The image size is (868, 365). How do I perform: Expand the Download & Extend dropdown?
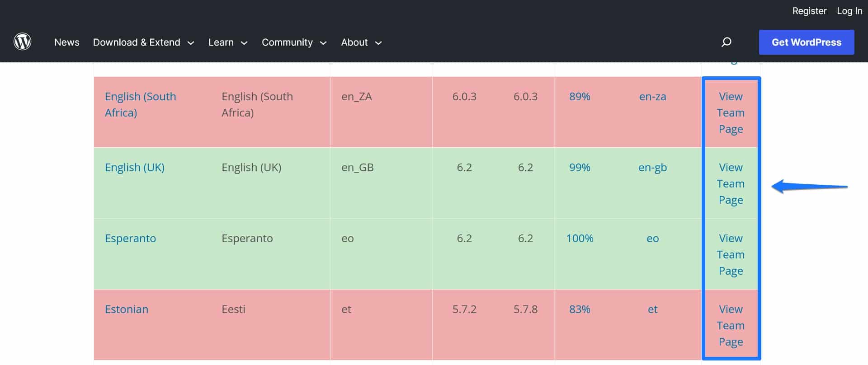[143, 42]
